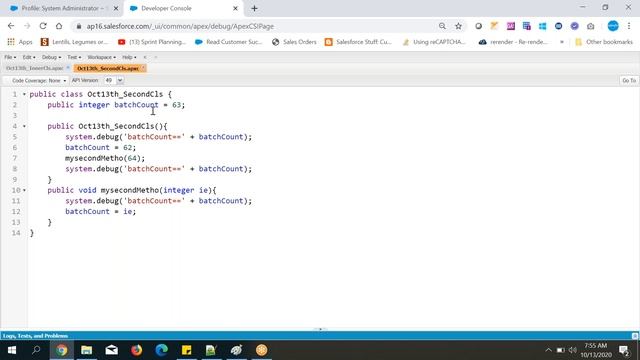This screenshot has height=360, width=640.
Task: Open the Salesforce Stuff bookmark
Action: [358, 42]
